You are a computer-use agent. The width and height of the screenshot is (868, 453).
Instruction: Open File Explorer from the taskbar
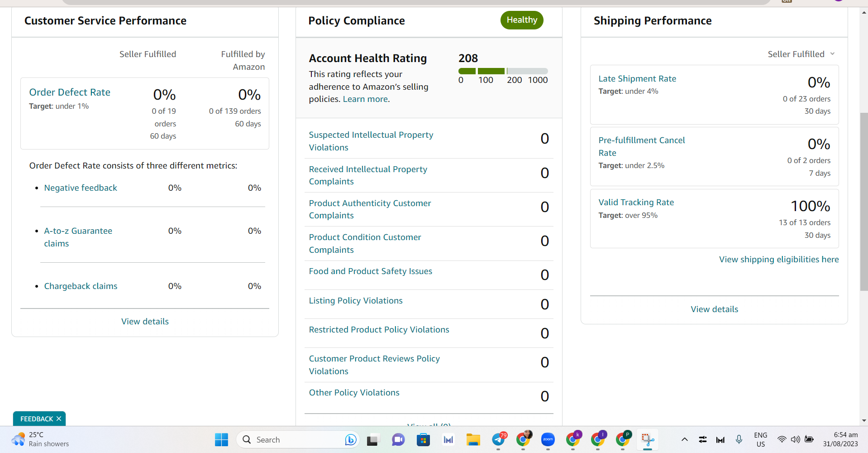tap(473, 439)
